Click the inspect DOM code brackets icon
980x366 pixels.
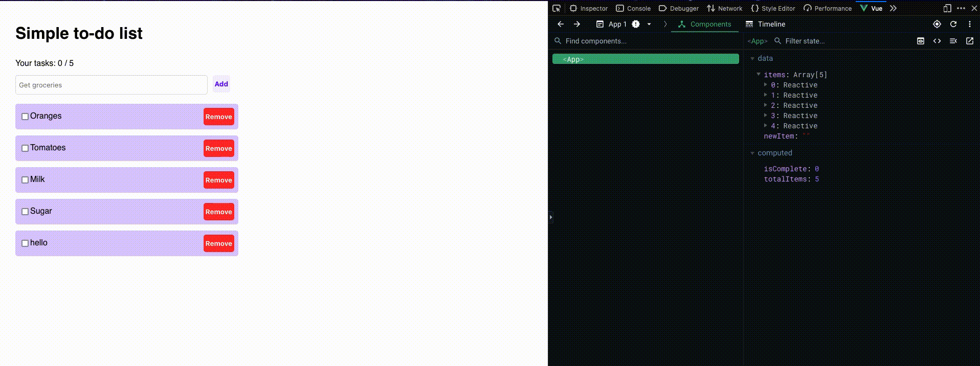pyautogui.click(x=937, y=41)
